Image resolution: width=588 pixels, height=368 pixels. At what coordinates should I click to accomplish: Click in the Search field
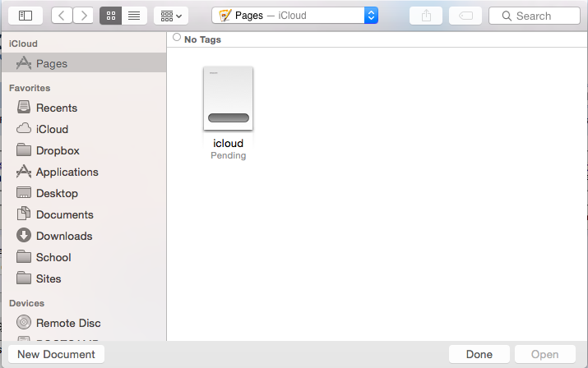tap(535, 16)
